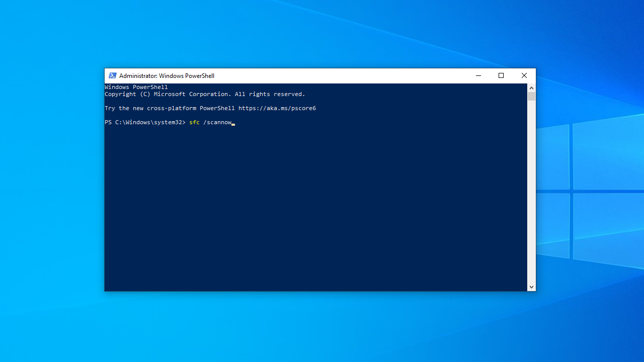Minimize the PowerShell window

478,75
